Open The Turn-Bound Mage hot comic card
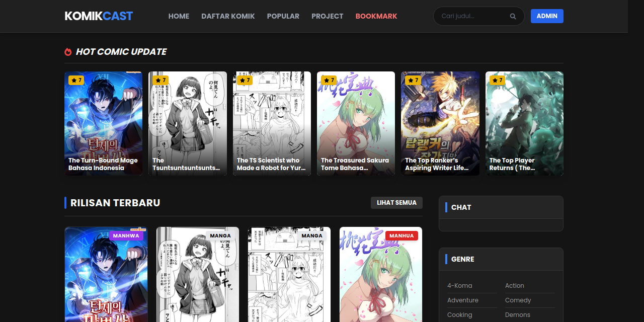This screenshot has height=322, width=644. tap(103, 123)
